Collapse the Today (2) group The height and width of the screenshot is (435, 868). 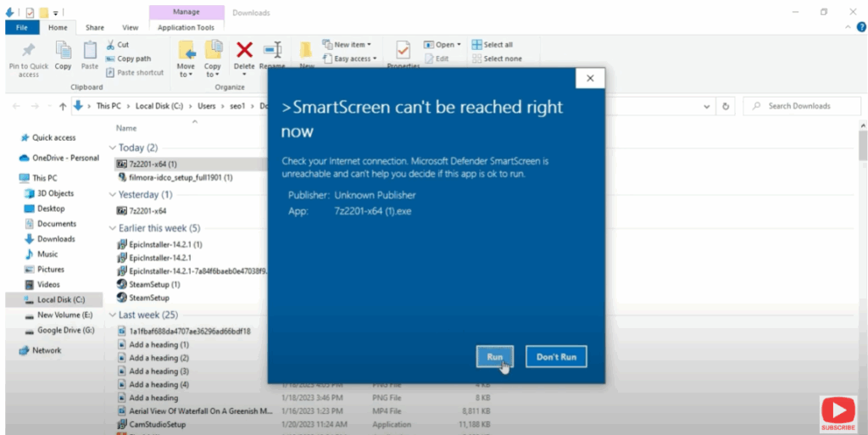[x=113, y=148]
